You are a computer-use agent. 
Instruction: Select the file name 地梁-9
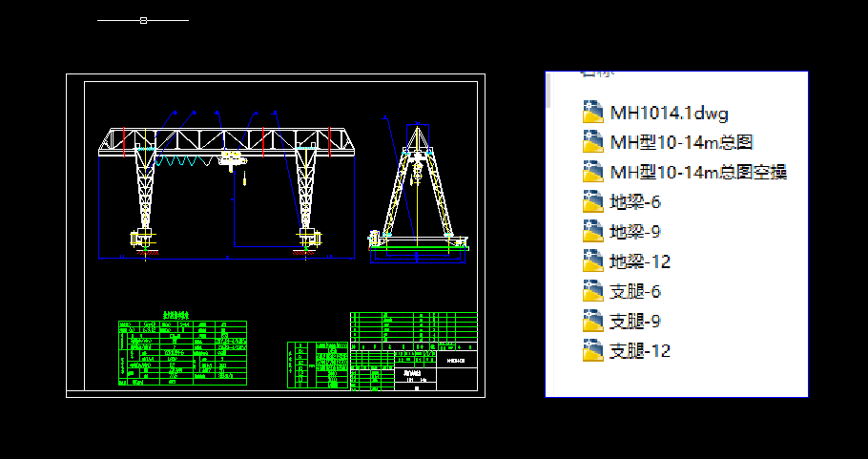coord(635,232)
